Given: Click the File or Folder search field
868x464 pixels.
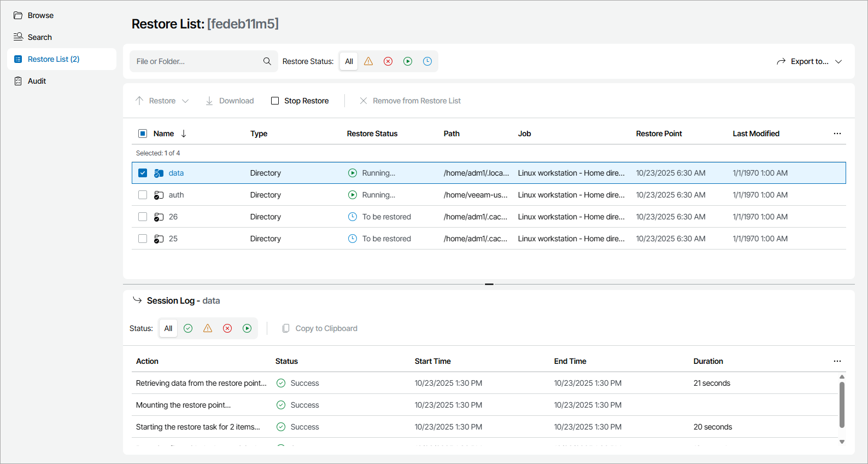Looking at the screenshot, I should coord(197,61).
